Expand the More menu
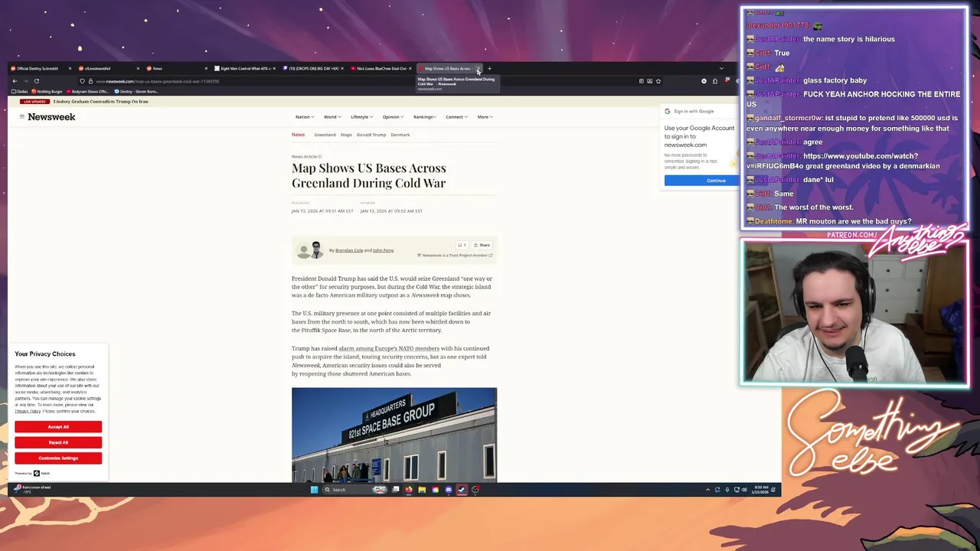980x551 pixels. click(485, 117)
